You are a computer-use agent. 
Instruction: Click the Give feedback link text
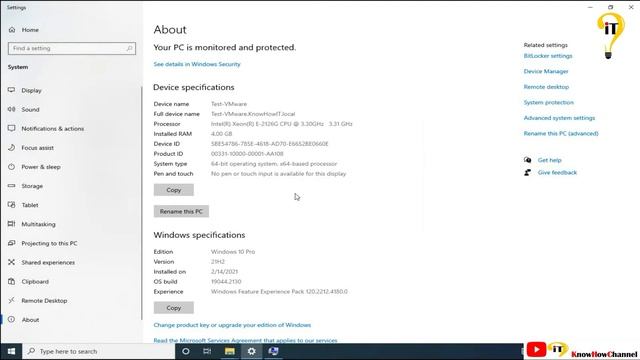(x=557, y=172)
